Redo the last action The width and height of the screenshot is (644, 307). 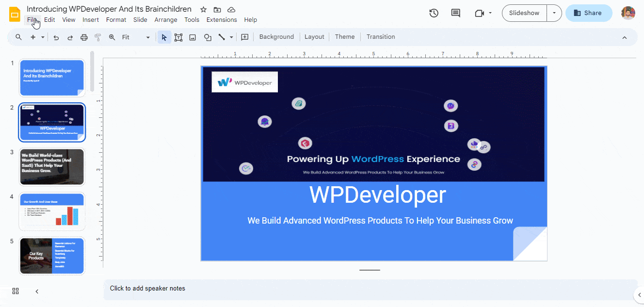70,37
